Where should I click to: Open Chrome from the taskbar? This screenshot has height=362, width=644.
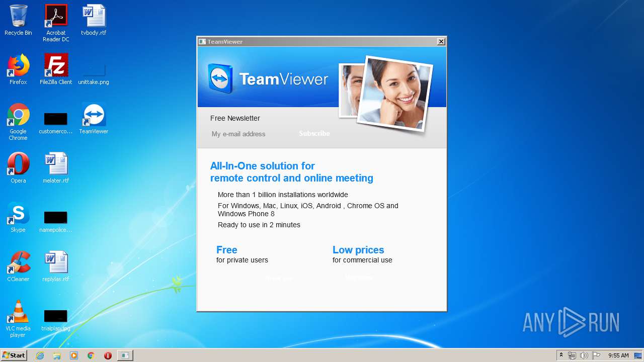(91, 355)
